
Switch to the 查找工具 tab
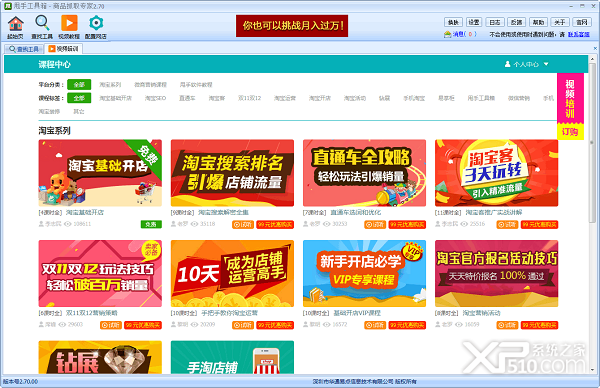(x=24, y=49)
